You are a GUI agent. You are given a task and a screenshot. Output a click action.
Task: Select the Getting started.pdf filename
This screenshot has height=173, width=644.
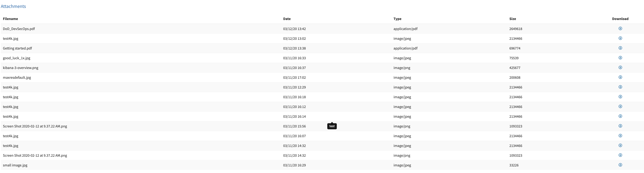[x=17, y=48]
